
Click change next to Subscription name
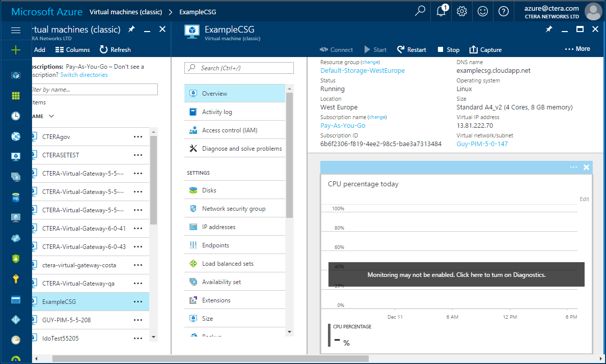377,117
